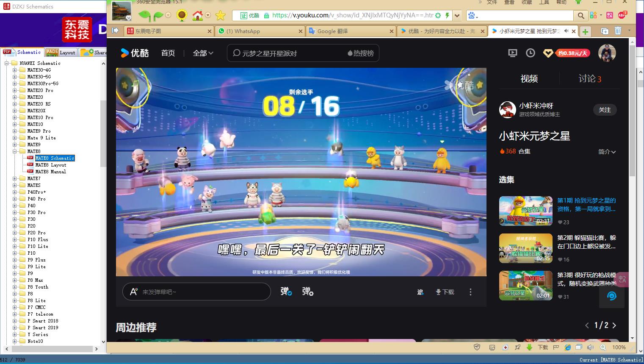Screen dimensions: 644x364
Task: Click the TV client icon in Youku header
Action: 512,53
